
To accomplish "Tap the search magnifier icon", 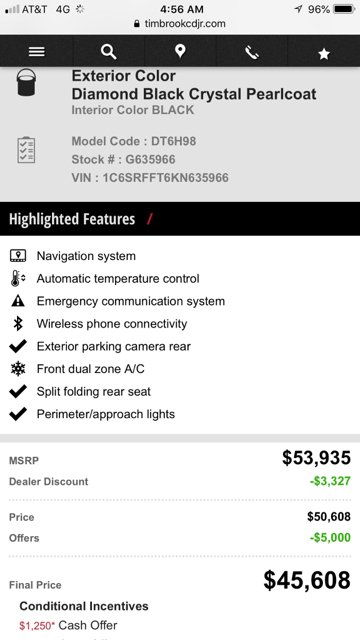I will click(109, 52).
